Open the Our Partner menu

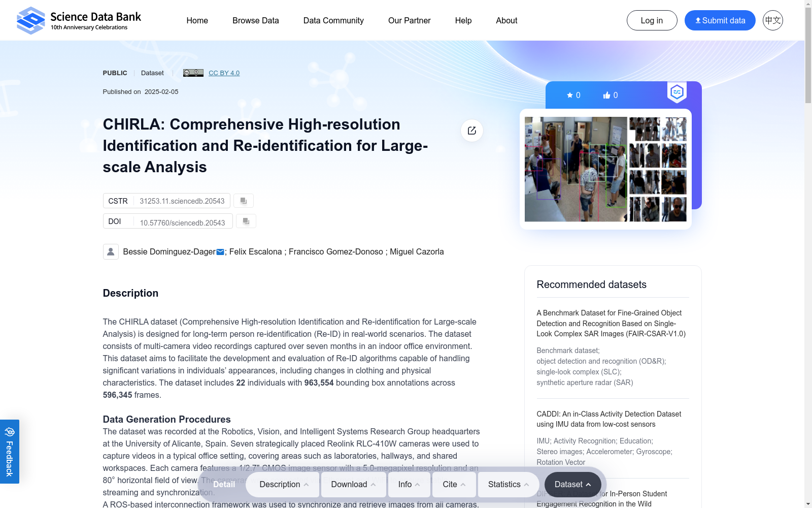pyautogui.click(x=409, y=20)
